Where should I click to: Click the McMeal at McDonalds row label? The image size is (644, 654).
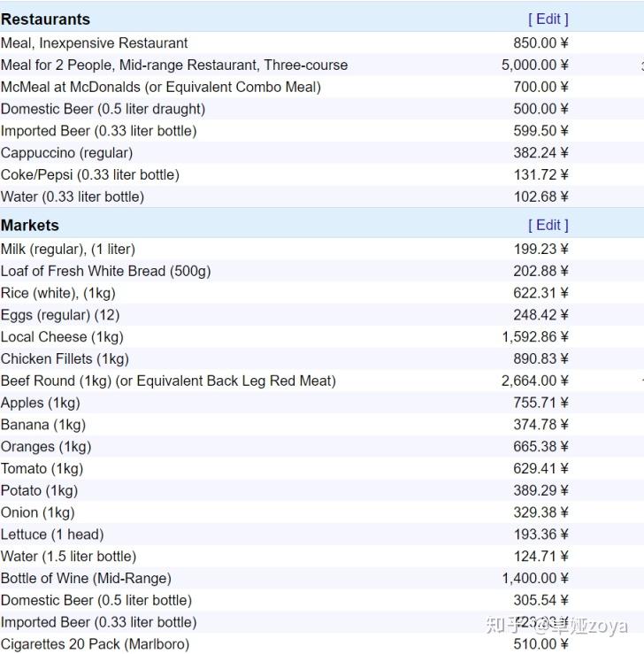tap(161, 87)
